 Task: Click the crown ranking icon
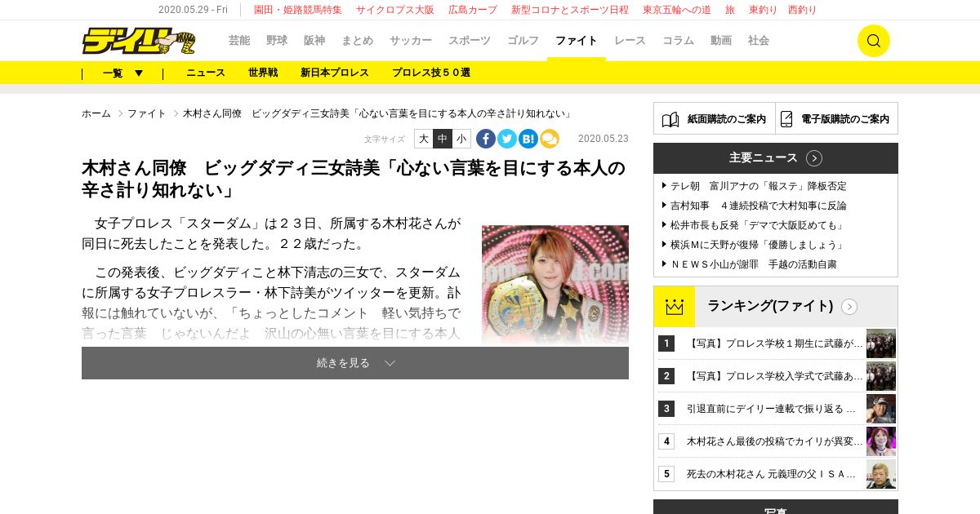point(675,307)
